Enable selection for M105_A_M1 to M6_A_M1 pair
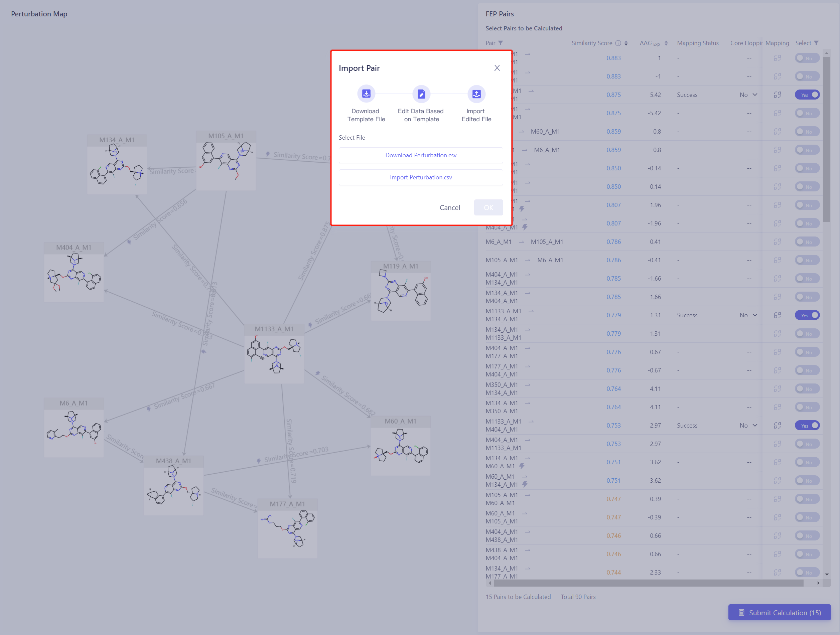Image resolution: width=840 pixels, height=635 pixels. [807, 260]
